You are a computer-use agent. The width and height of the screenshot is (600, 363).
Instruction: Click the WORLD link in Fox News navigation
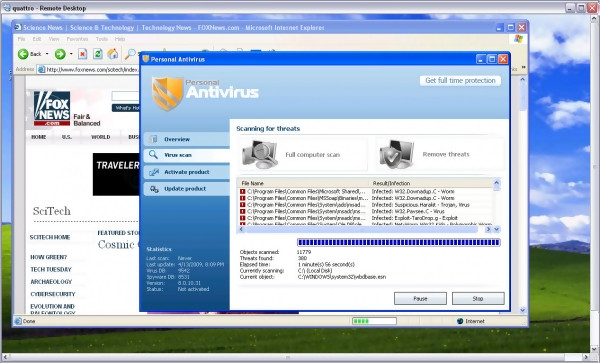click(101, 137)
